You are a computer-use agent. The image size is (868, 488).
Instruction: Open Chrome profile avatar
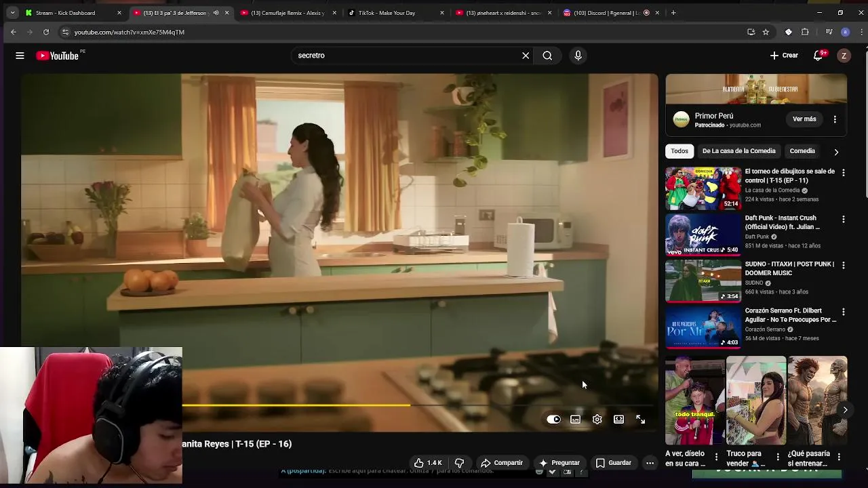tap(845, 32)
